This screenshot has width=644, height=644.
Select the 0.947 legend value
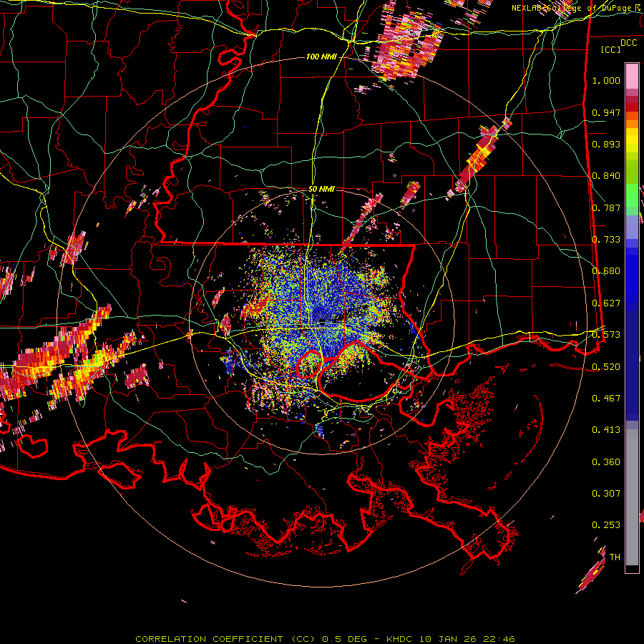(x=606, y=112)
